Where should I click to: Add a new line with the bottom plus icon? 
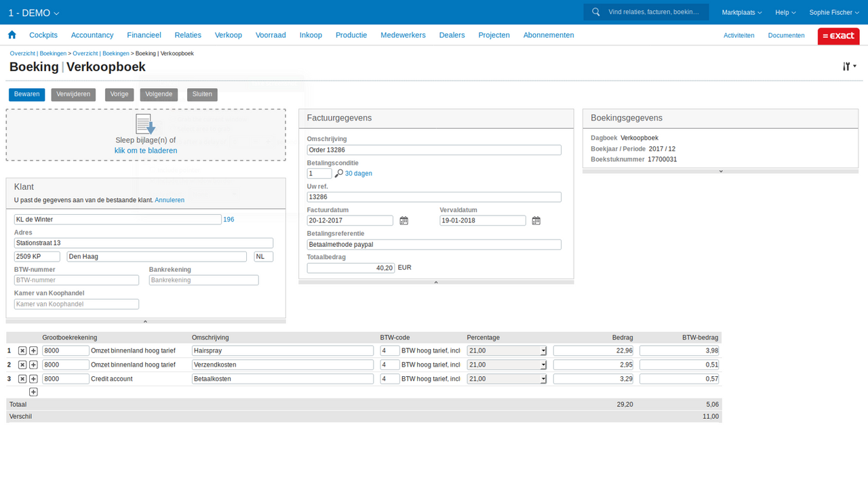[32, 392]
